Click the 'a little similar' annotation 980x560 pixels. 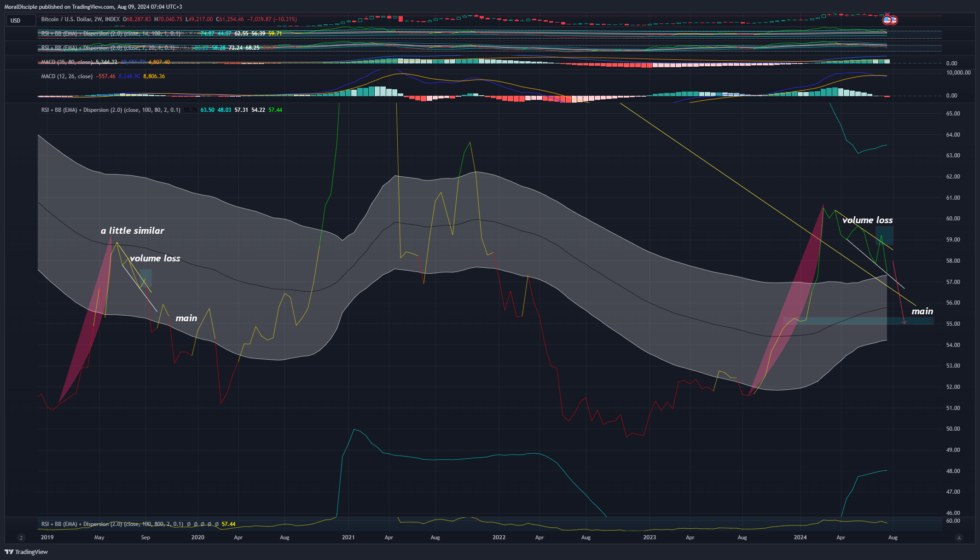pyautogui.click(x=133, y=231)
